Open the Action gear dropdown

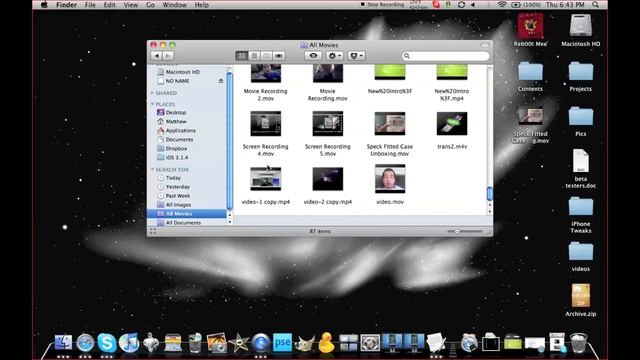point(335,56)
